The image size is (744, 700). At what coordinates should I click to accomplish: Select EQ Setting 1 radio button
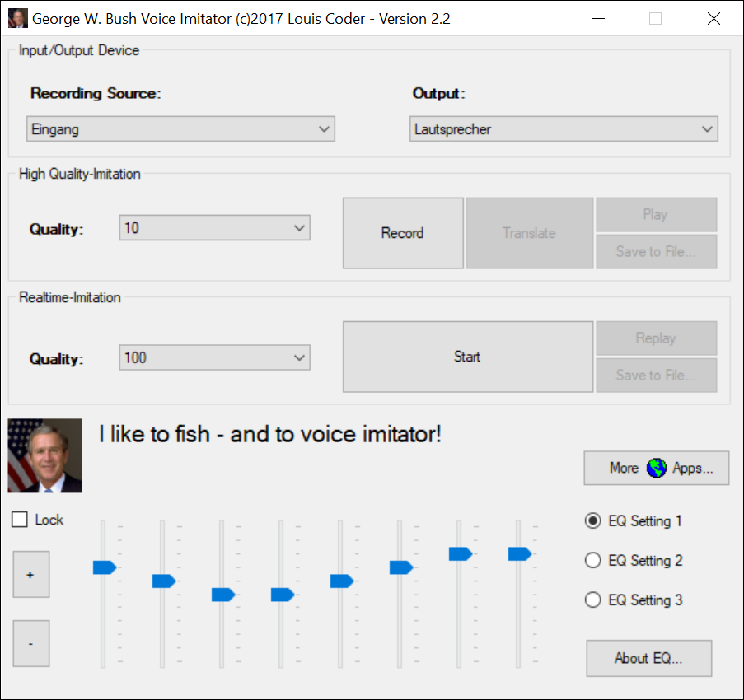[x=592, y=520]
